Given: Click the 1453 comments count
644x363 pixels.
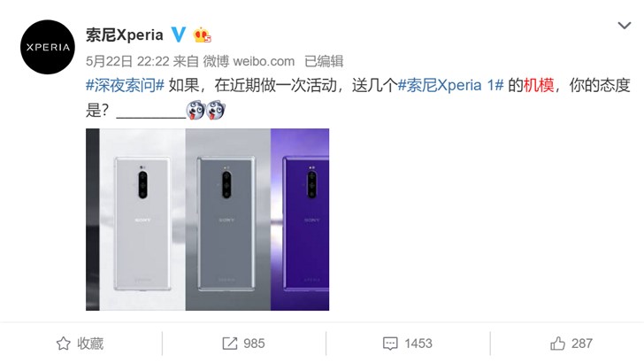Looking at the screenshot, I should click(x=418, y=344).
